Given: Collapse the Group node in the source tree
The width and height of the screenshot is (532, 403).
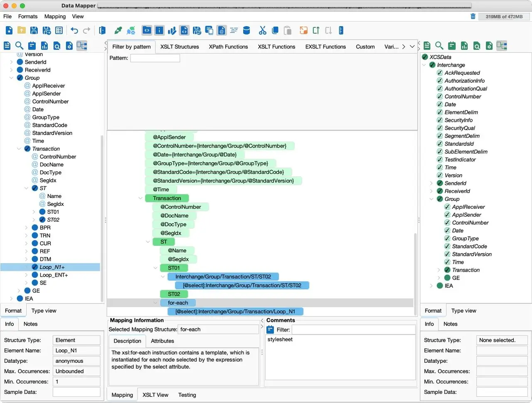Looking at the screenshot, I should pyautogui.click(x=11, y=78).
